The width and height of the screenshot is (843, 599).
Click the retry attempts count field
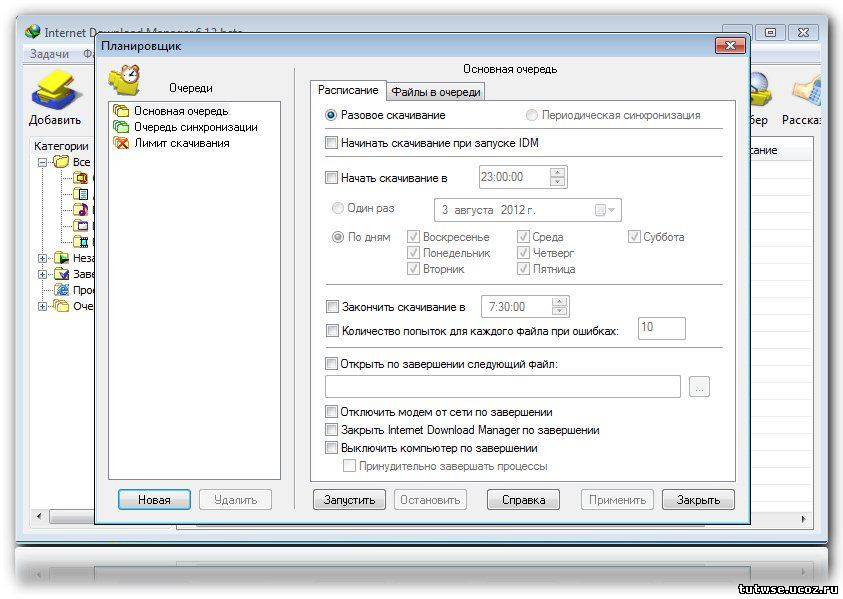click(661, 329)
